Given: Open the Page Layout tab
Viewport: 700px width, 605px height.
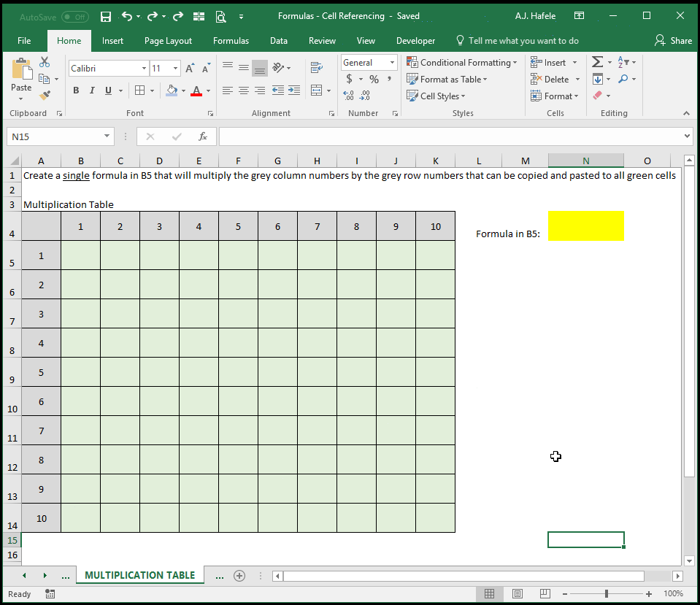Looking at the screenshot, I should (168, 41).
